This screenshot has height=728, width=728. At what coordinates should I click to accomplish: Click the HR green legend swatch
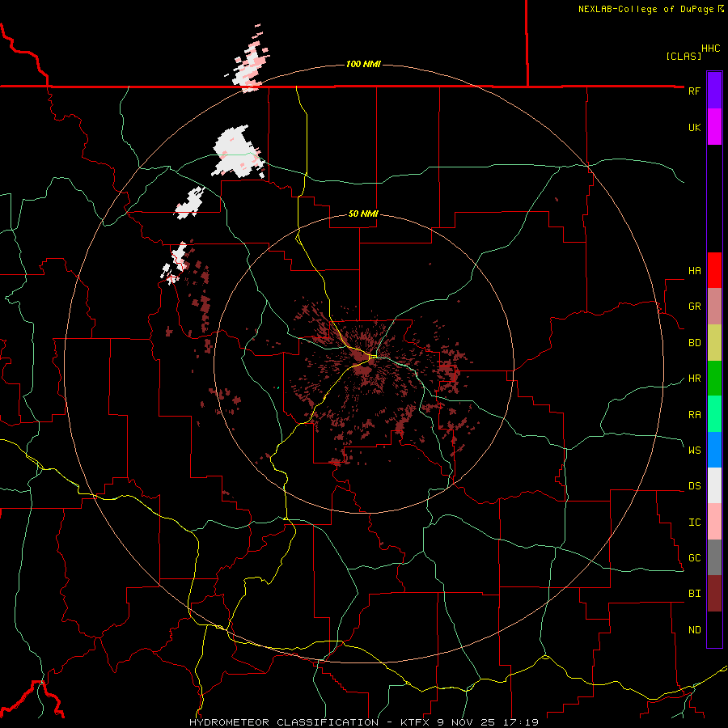coord(714,378)
